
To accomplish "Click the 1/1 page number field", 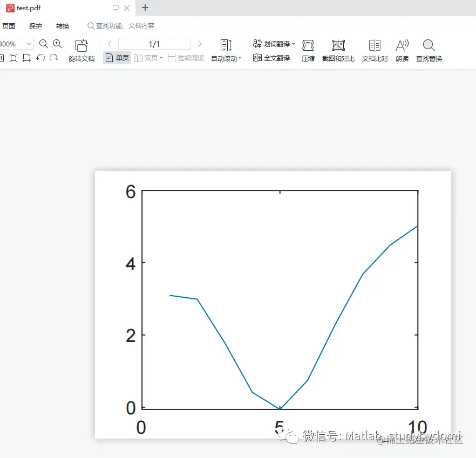I will click(x=154, y=44).
